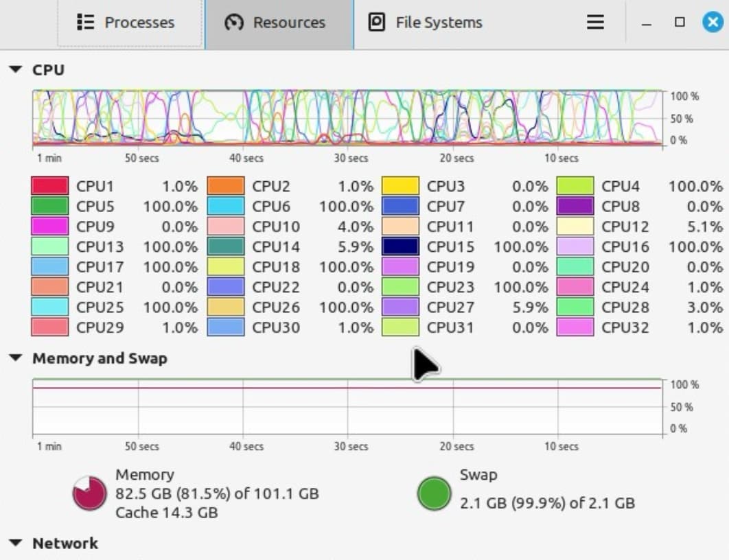Viewport: 729px width, 560px height.
Task: Click the Resources gauge icon
Action: click(235, 23)
